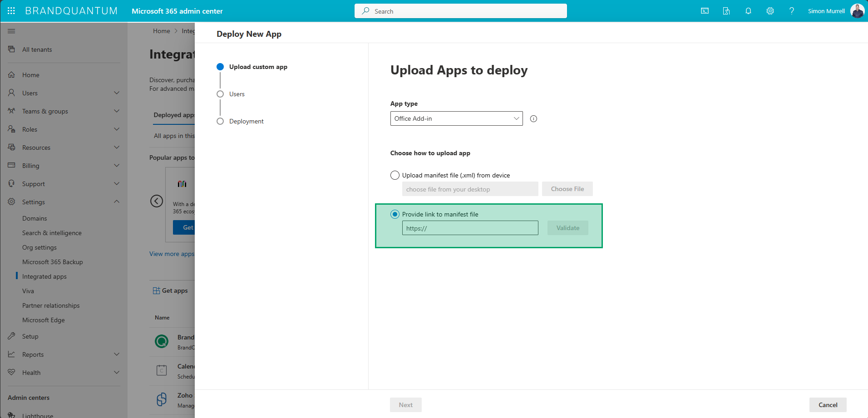Click the Choose File button
Screen dimensions: 868x418
pyautogui.click(x=567, y=189)
